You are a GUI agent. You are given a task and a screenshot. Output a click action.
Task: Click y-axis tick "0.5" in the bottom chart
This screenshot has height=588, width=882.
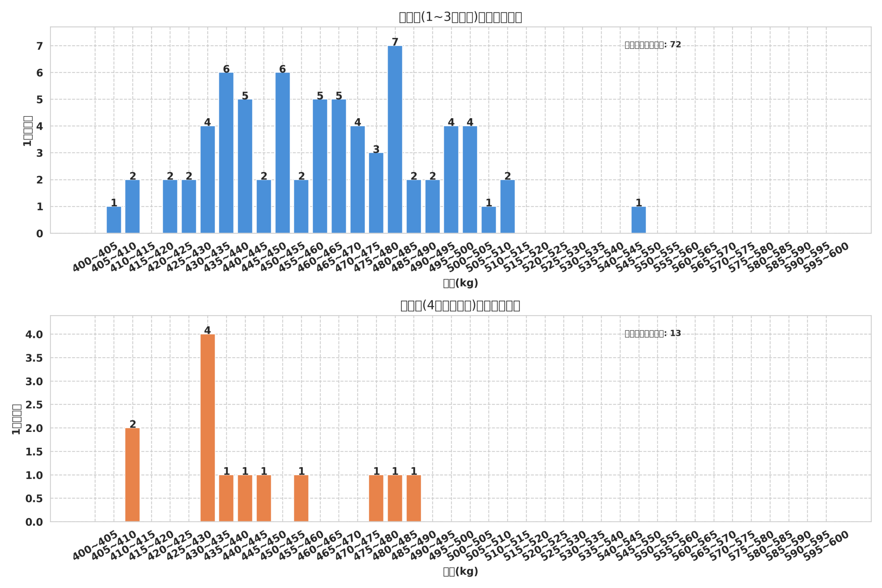coord(34,499)
